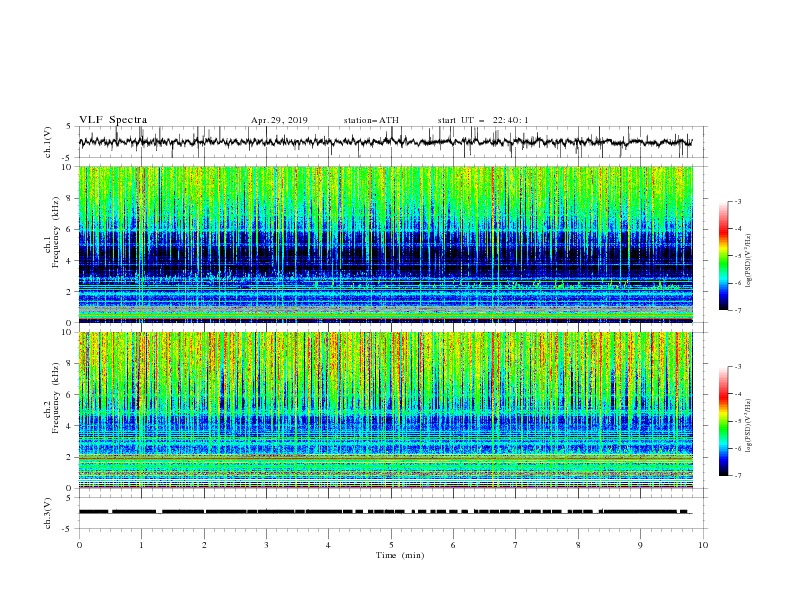Click time axis tick label "1"
Viewport: 792px width, 612px height.
(x=141, y=545)
